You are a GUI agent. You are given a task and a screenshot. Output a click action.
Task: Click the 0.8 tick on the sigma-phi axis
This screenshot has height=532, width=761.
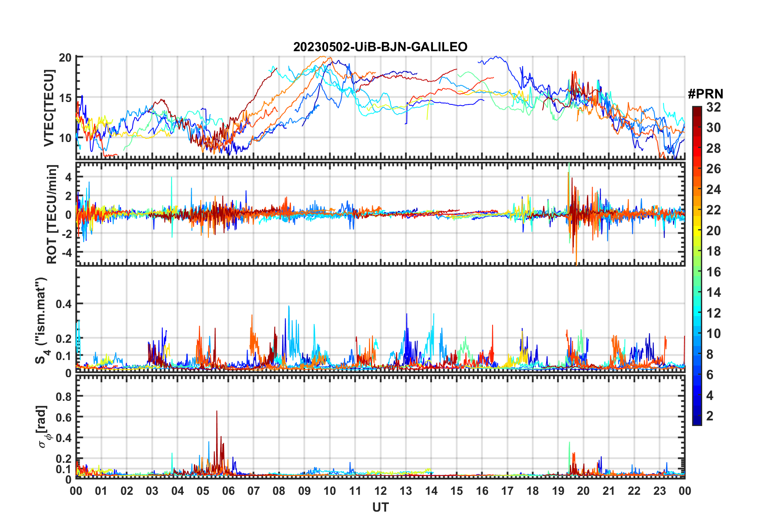pos(64,396)
